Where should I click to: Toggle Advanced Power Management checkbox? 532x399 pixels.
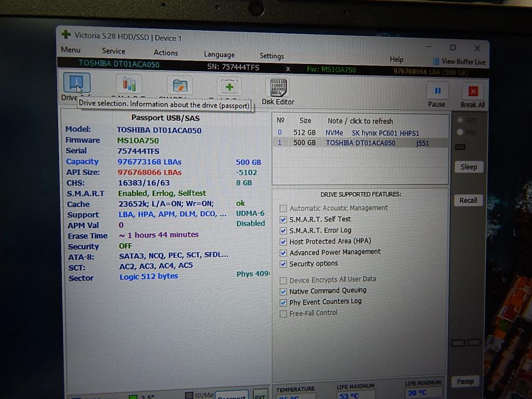(283, 253)
